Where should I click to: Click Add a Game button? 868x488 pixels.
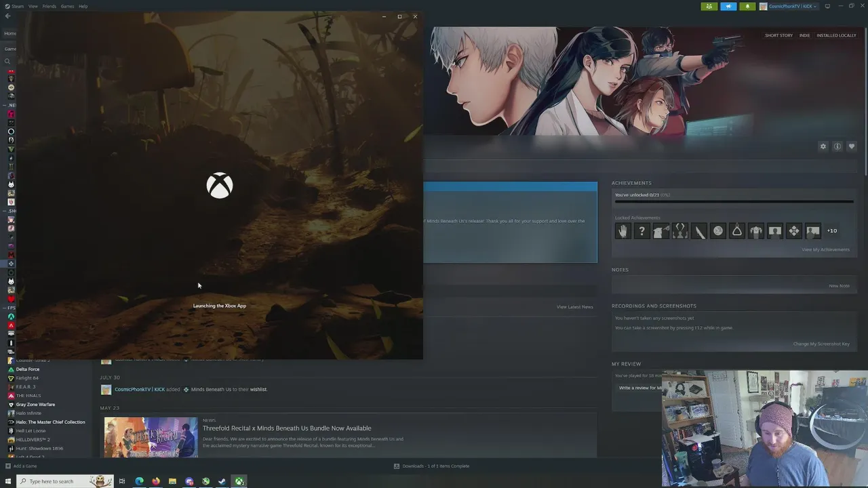21,466
